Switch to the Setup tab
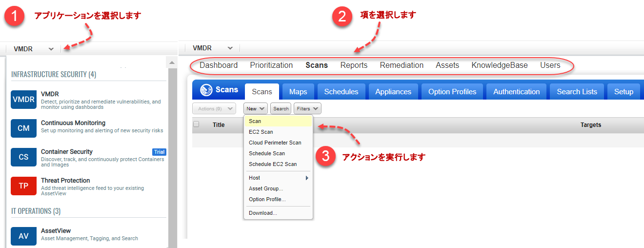Viewport: 644px width, 248px height. coord(624,92)
